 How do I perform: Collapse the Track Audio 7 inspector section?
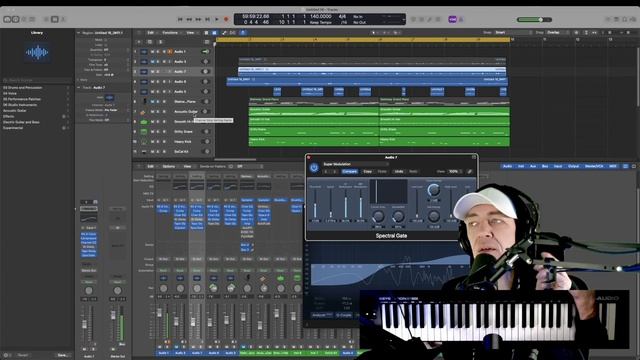point(78,87)
